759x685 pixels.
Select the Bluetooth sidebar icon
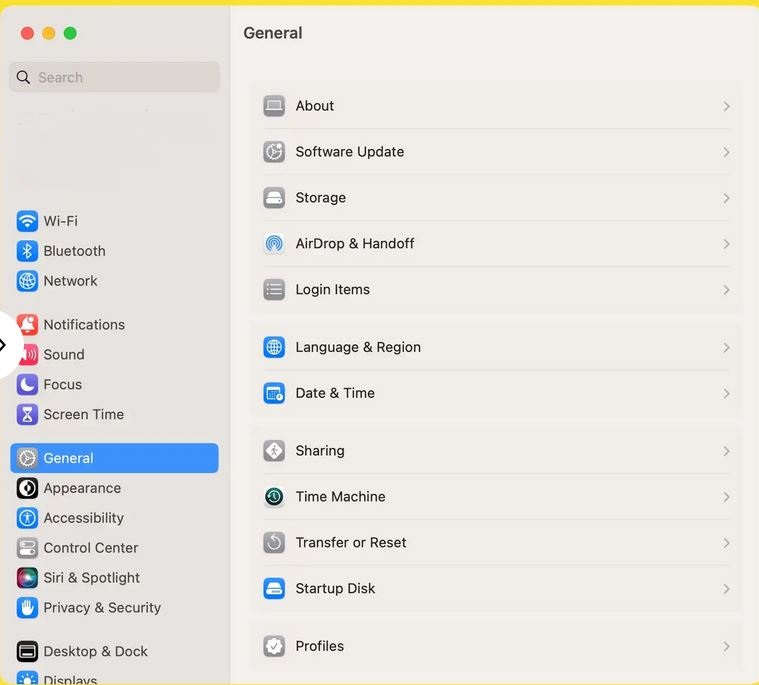(27, 251)
